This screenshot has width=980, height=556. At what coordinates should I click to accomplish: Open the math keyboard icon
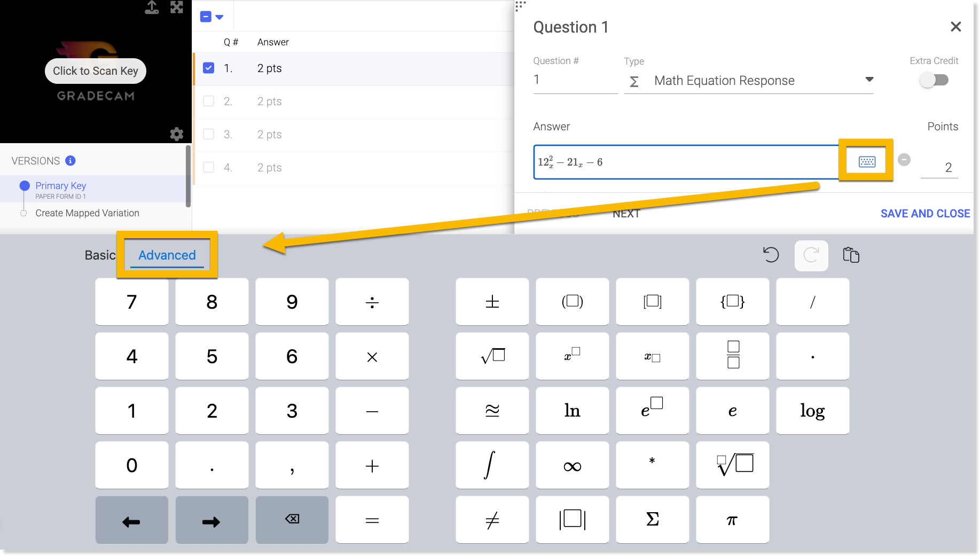[866, 161]
